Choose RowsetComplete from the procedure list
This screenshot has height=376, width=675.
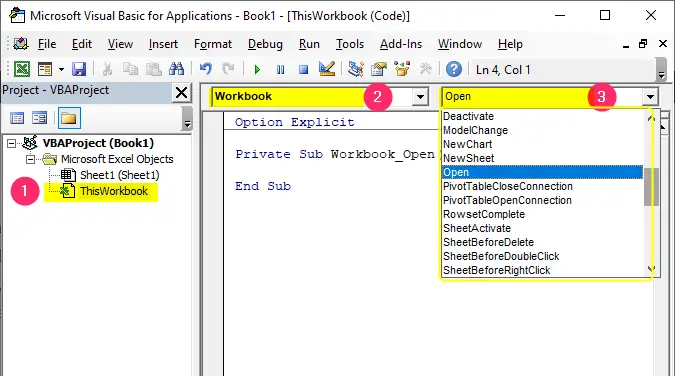click(x=542, y=214)
